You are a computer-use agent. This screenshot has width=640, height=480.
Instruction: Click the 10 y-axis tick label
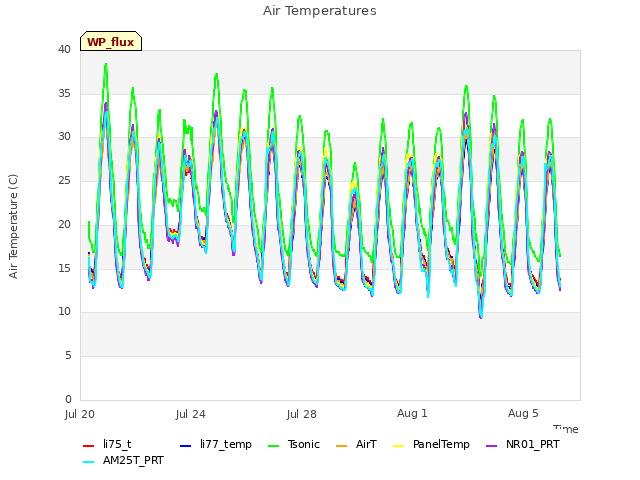coord(64,311)
